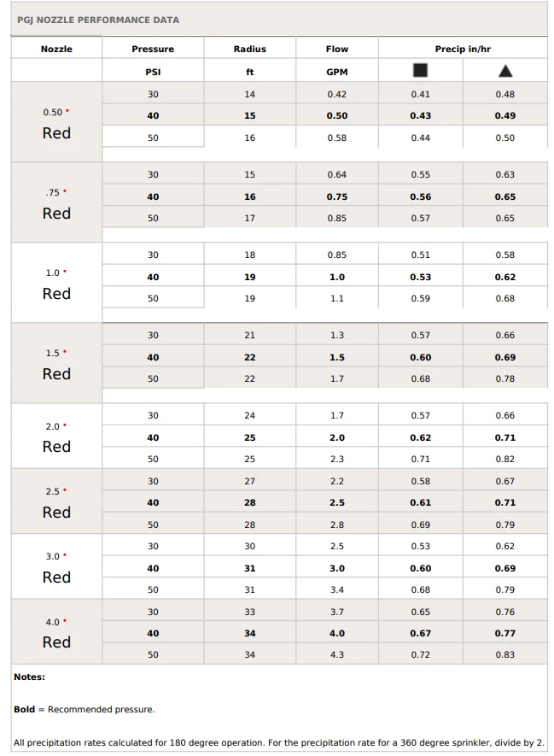
Task: Click the Notes heading below the table
Action: pos(29,677)
